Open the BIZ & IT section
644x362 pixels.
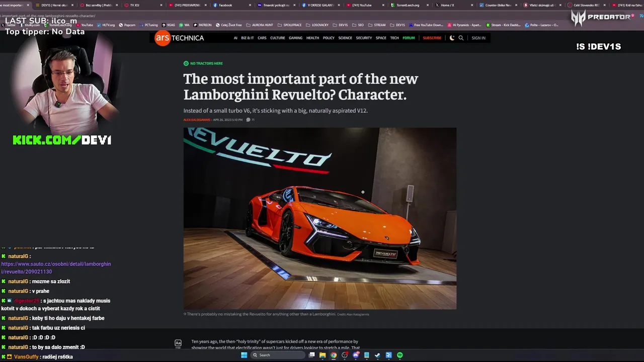pyautogui.click(x=248, y=38)
